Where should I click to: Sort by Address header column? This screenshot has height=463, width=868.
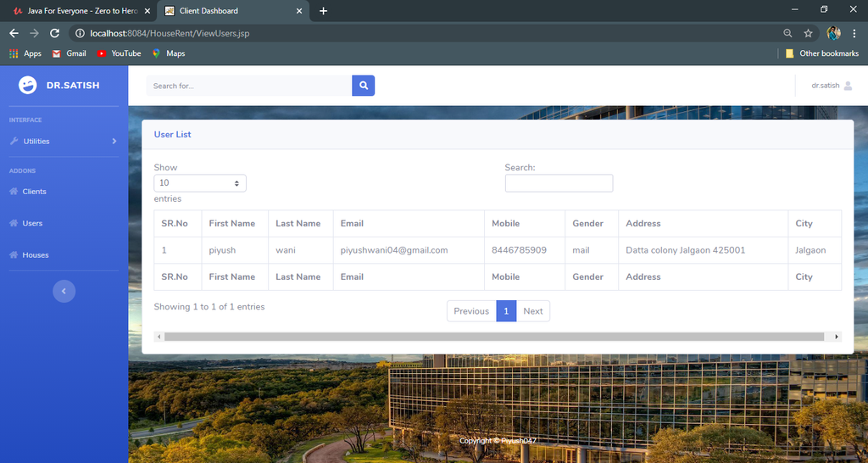point(703,224)
